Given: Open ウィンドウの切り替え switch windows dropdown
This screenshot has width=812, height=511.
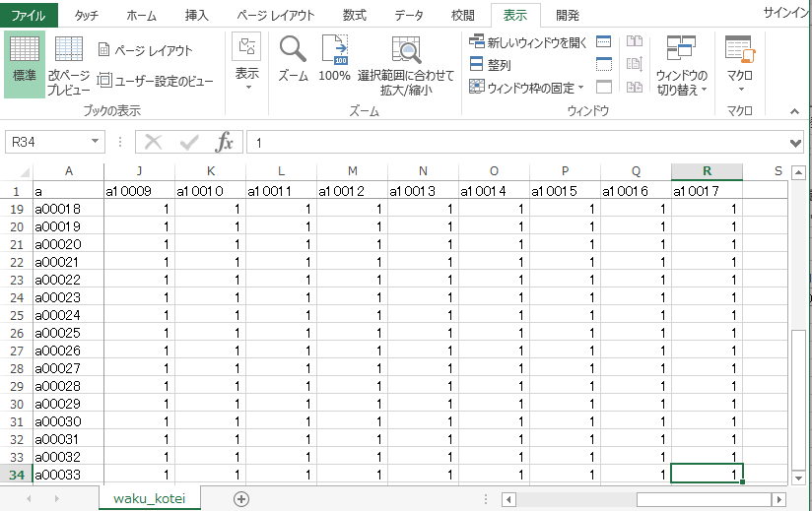Looking at the screenshot, I should (x=682, y=66).
